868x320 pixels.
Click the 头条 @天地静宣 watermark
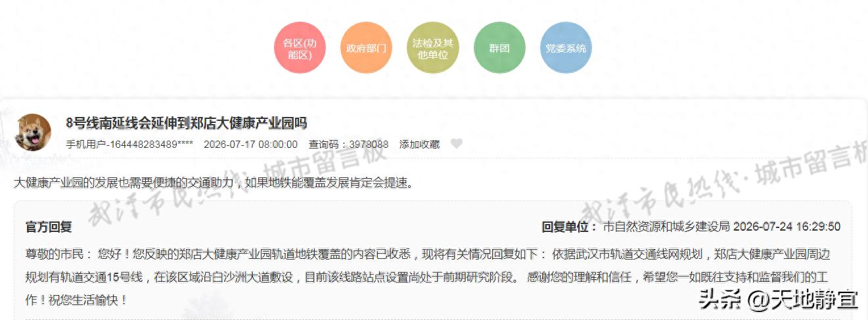click(778, 299)
